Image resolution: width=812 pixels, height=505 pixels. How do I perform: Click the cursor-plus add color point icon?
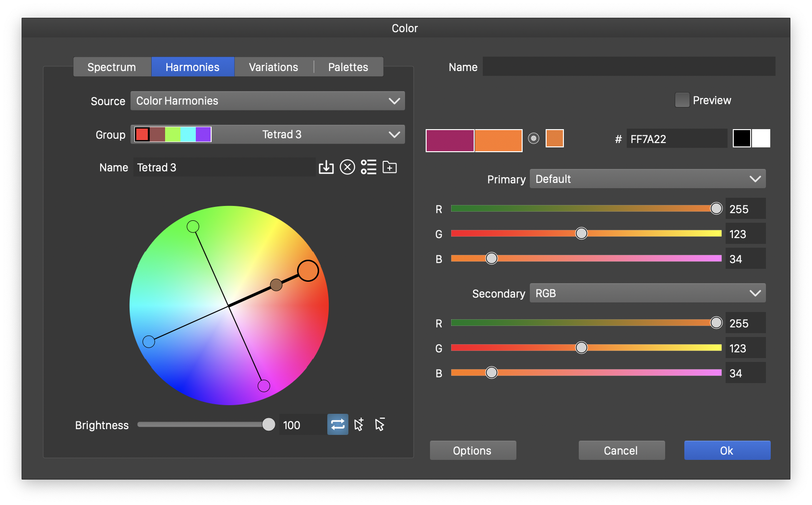click(x=359, y=425)
